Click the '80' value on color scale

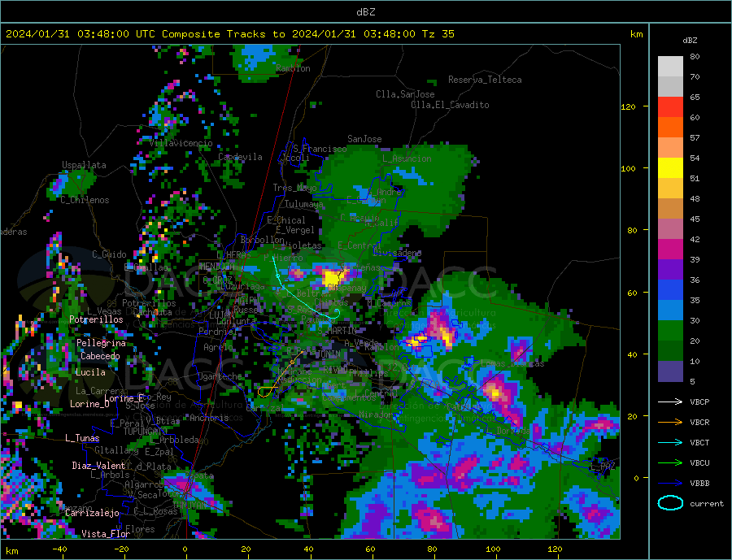pos(695,56)
